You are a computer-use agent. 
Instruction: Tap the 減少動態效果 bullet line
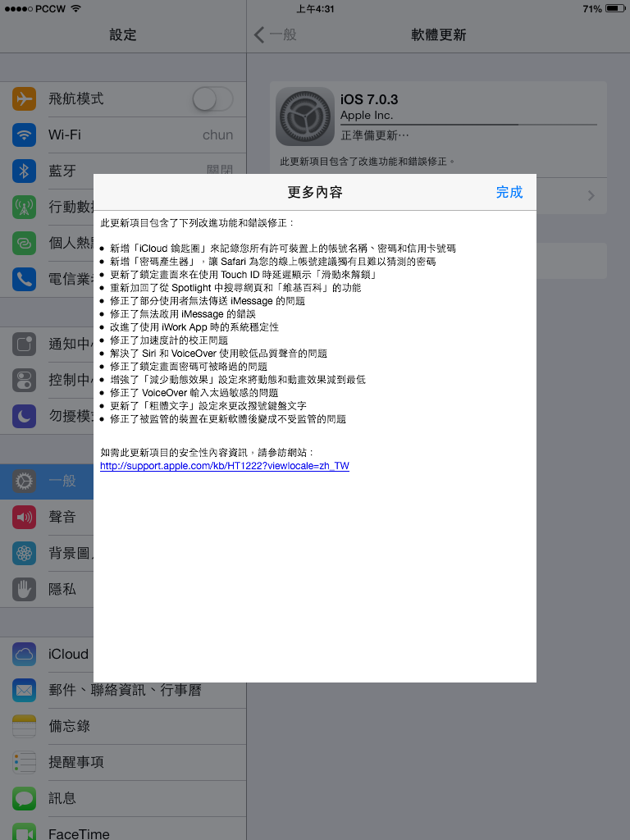233,380
